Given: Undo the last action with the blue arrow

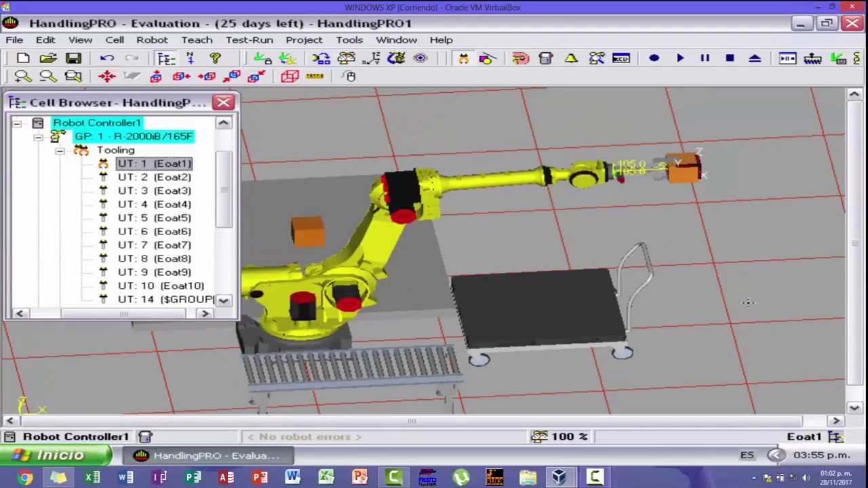Looking at the screenshot, I should pyautogui.click(x=106, y=58).
